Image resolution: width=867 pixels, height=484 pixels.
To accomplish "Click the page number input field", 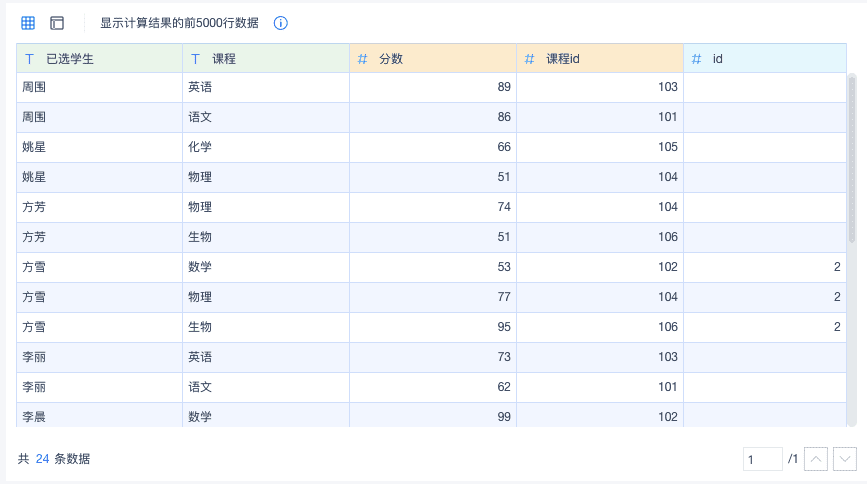I will click(x=763, y=459).
